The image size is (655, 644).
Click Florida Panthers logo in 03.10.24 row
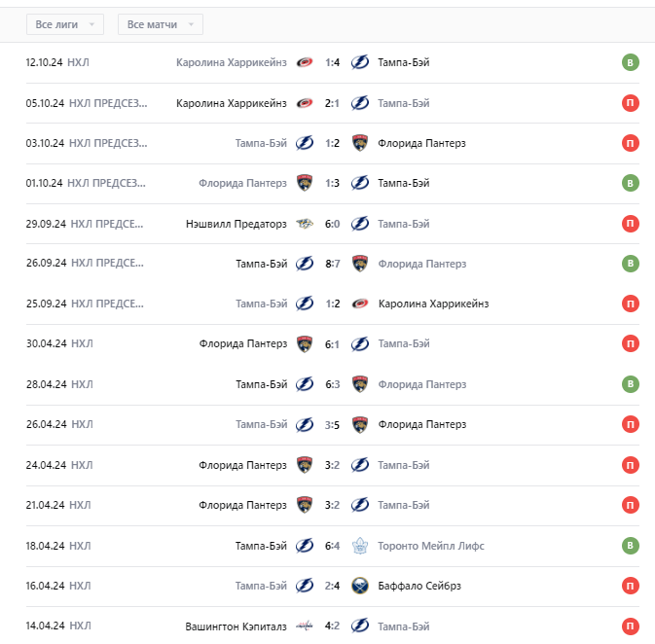(360, 143)
